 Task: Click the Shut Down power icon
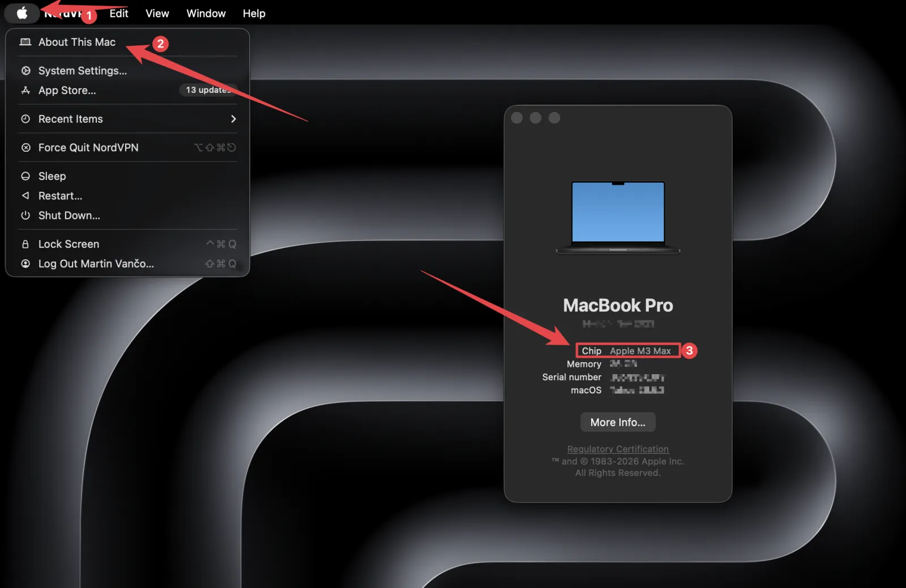tap(25, 216)
